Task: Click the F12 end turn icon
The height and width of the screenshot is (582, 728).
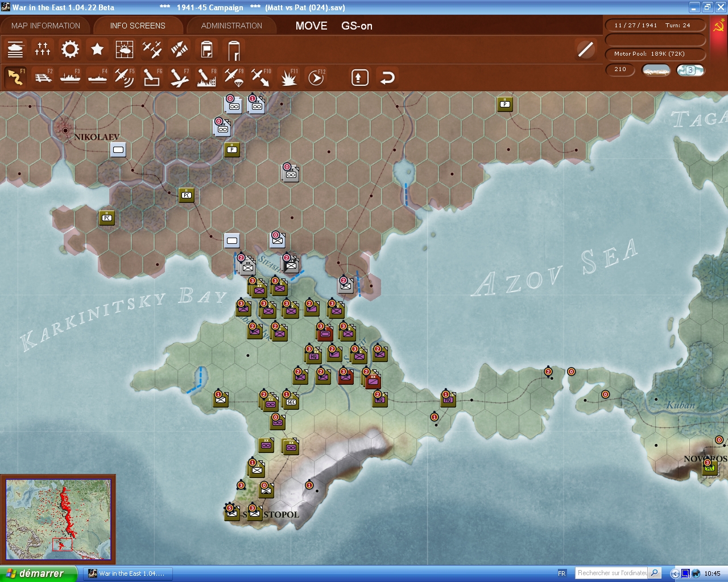Action: 316,77
